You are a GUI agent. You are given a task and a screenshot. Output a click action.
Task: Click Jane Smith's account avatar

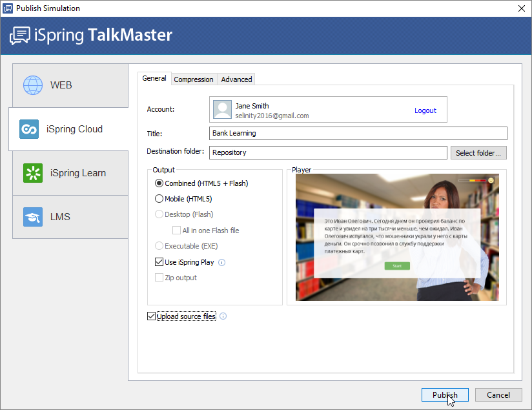(x=222, y=109)
